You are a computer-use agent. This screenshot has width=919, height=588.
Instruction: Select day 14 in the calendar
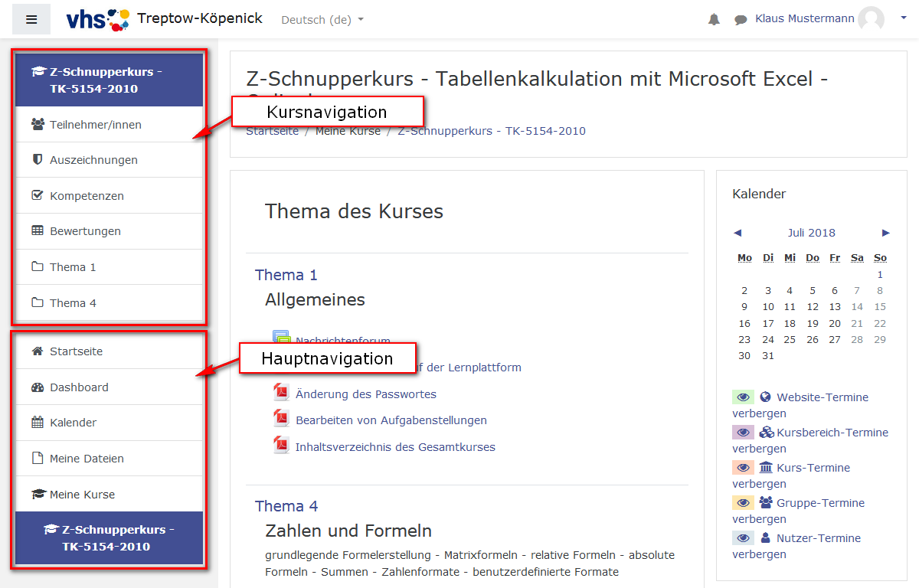click(858, 307)
